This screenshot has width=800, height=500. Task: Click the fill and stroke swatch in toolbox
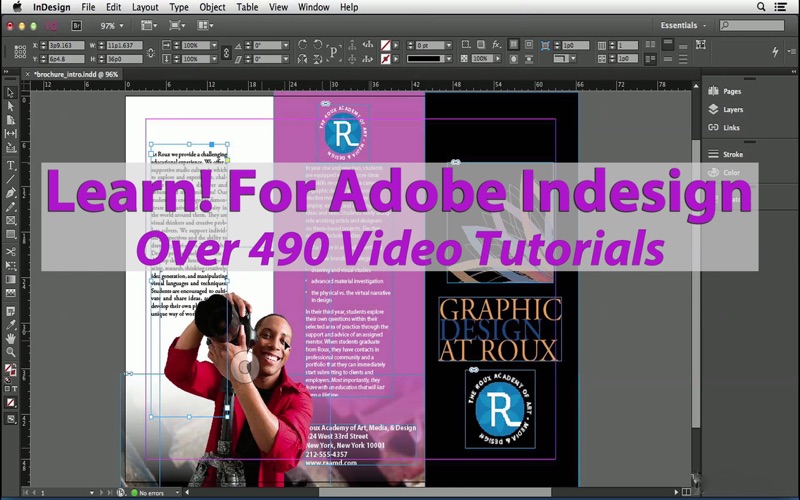[11, 372]
